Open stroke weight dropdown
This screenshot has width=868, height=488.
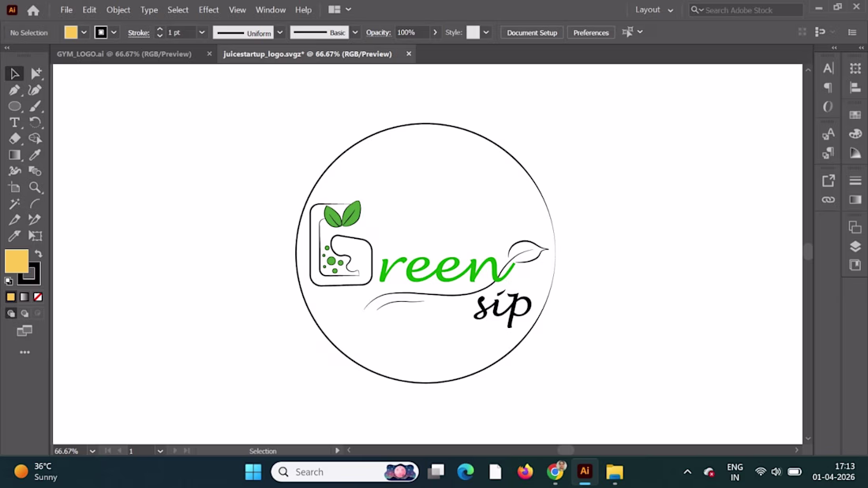201,32
